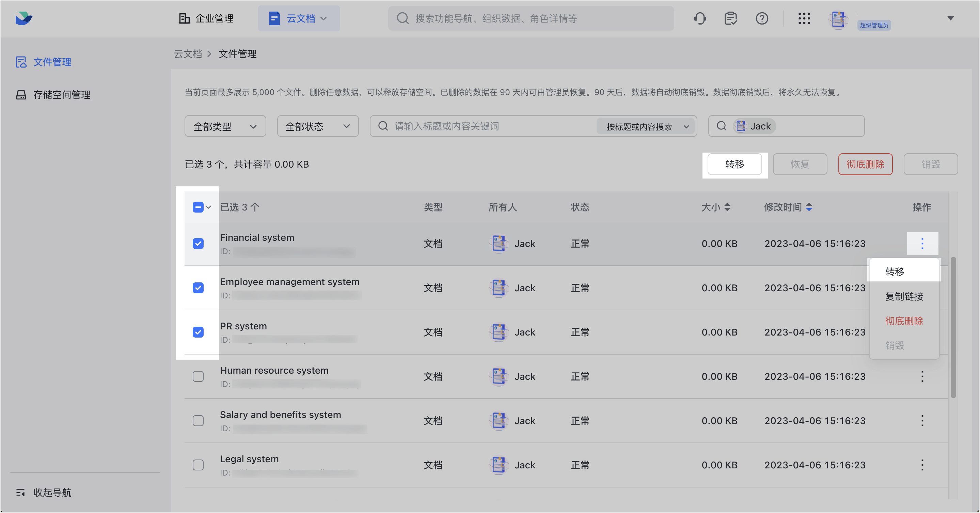
Task: Open customer support headset icon
Action: pyautogui.click(x=700, y=18)
